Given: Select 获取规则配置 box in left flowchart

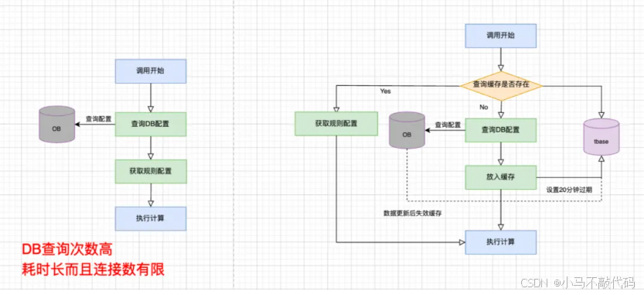Looking at the screenshot, I should tap(151, 171).
